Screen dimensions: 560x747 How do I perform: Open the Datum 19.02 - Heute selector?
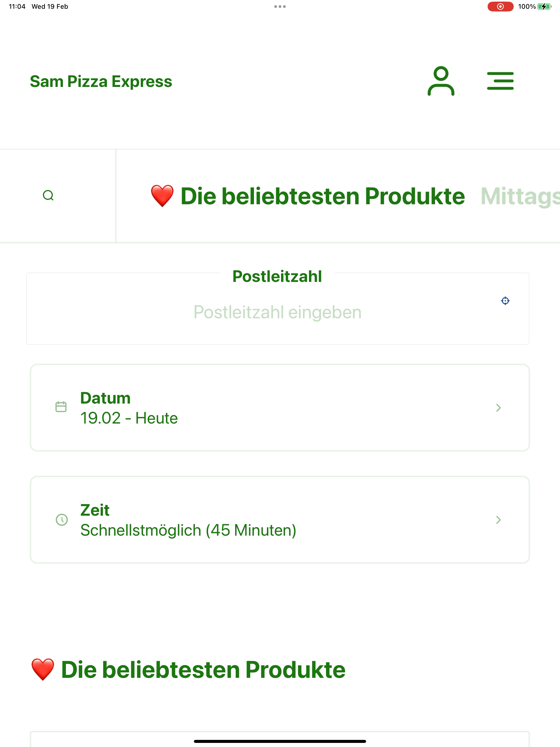coord(280,408)
